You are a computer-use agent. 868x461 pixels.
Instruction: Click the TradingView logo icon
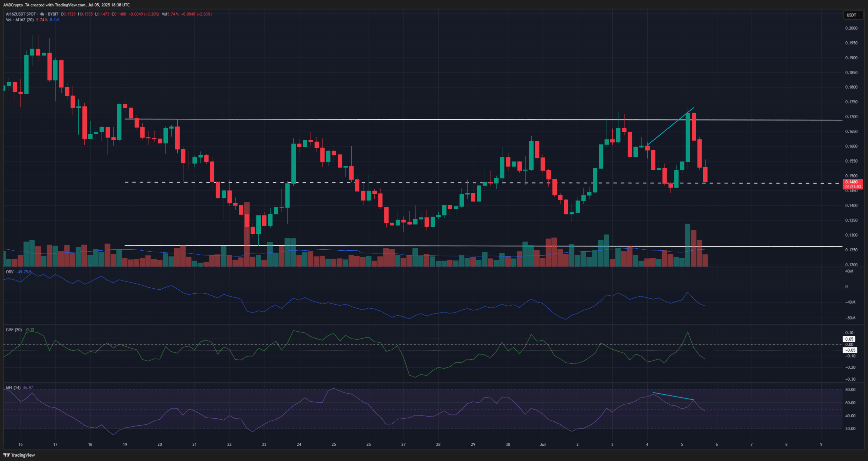point(6,455)
